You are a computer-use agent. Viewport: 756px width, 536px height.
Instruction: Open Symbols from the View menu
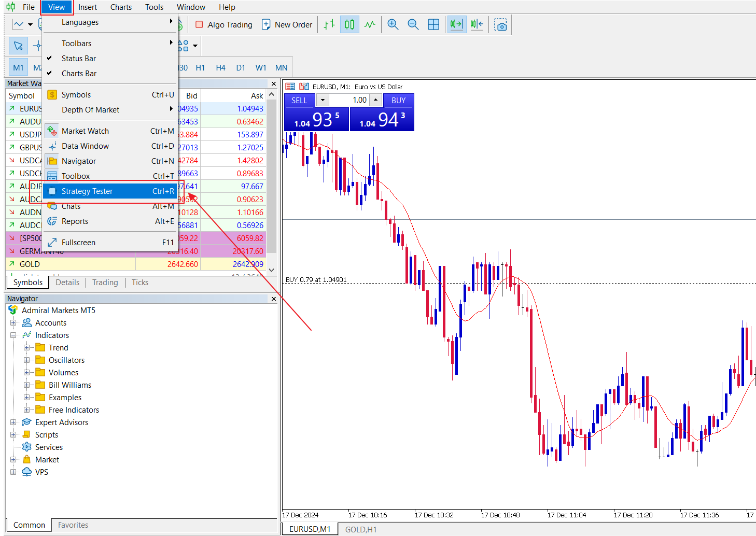coord(110,95)
